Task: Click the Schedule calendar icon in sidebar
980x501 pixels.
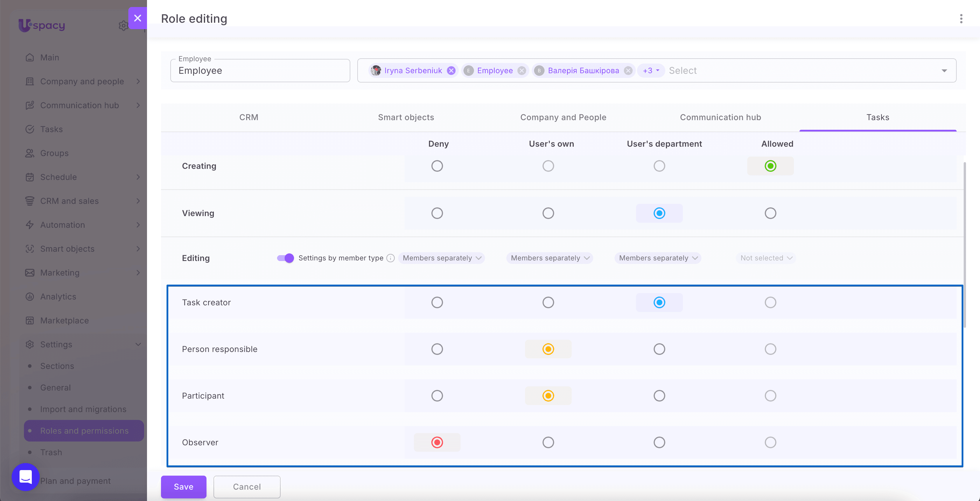Action: (30, 177)
